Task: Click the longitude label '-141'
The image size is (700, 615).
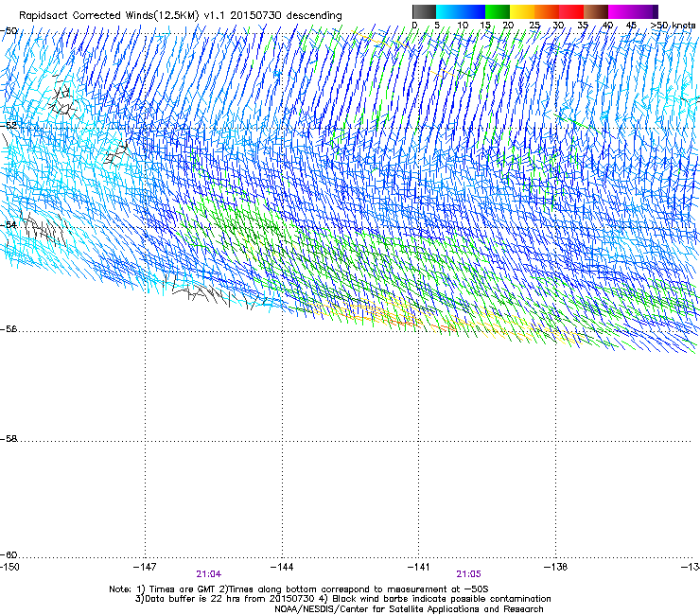Action: pos(419,567)
